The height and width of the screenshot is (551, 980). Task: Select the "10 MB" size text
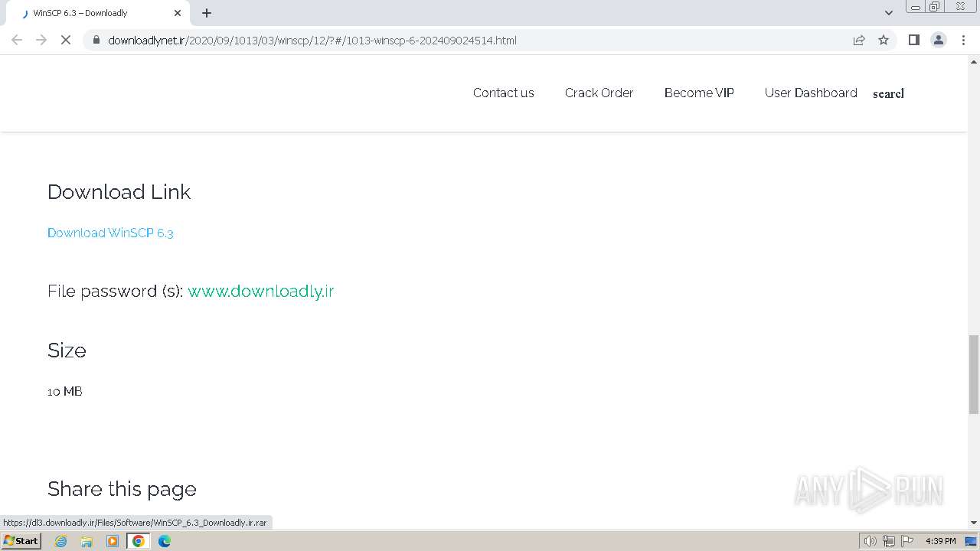click(65, 391)
